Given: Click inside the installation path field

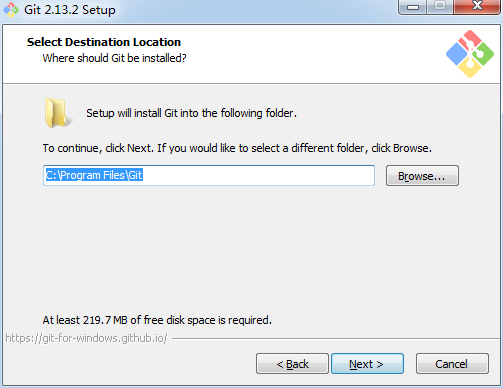Looking at the screenshot, I should (x=209, y=175).
